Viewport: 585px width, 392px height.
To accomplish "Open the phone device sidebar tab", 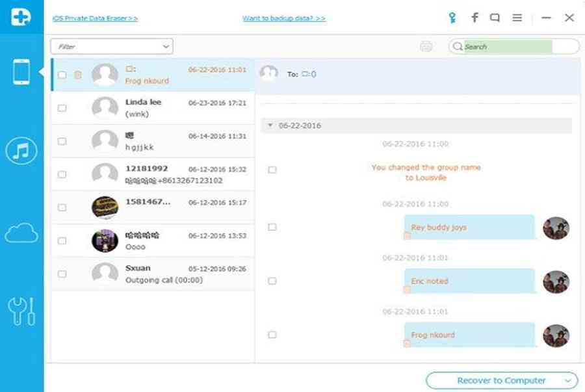I will (x=21, y=72).
